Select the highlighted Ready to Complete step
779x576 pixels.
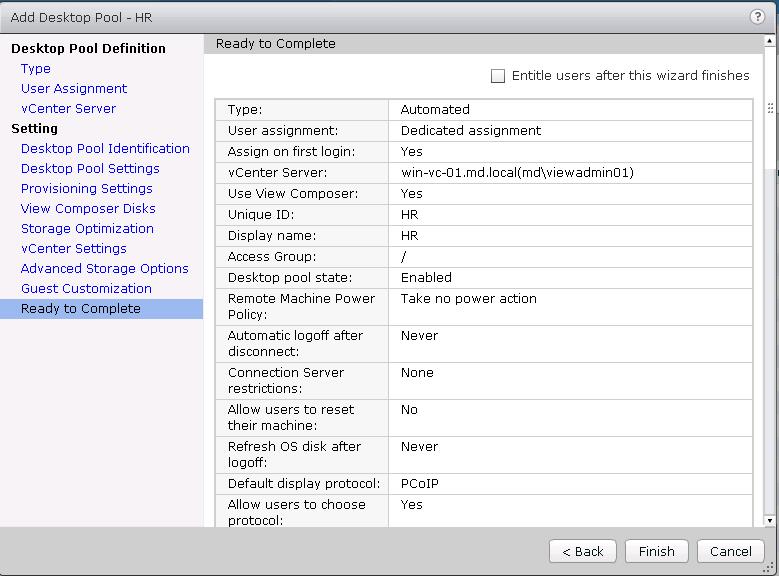81,309
